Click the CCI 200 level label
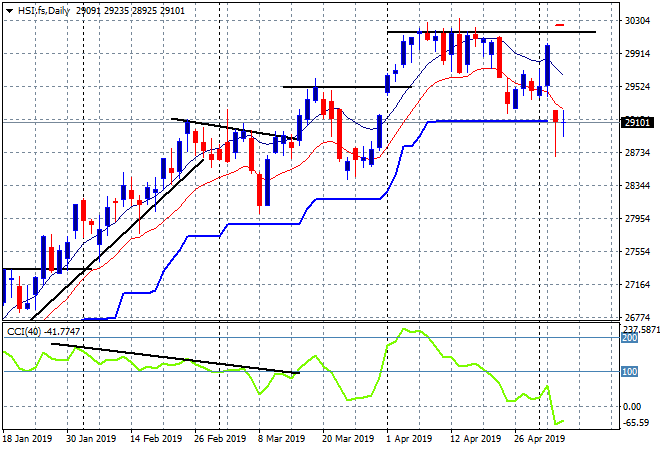 [x=629, y=338]
